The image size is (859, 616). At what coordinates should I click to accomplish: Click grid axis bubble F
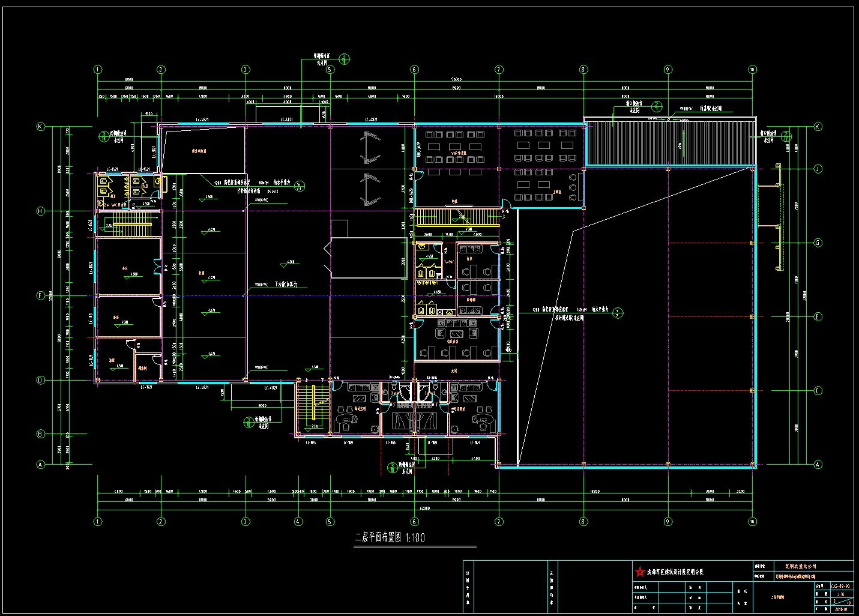click(41, 295)
